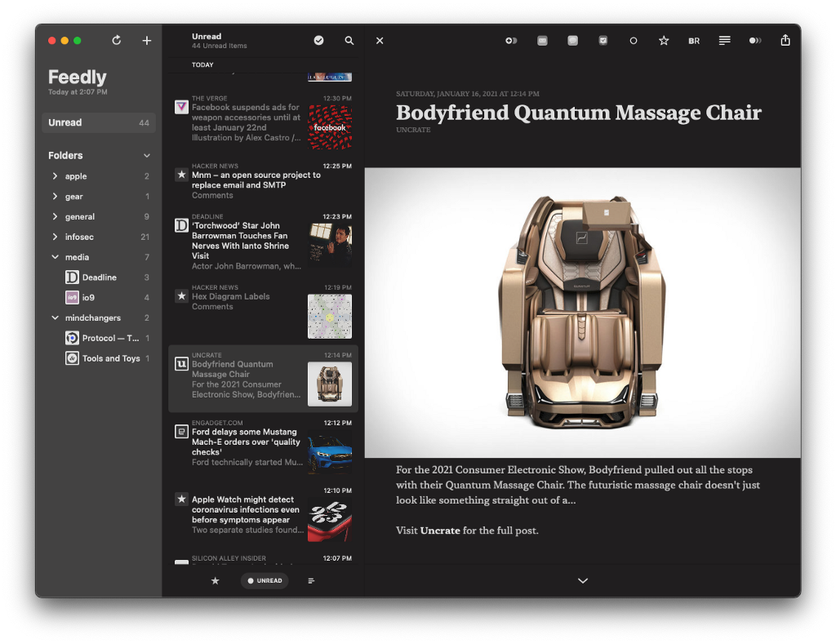Image resolution: width=836 pixels, height=644 pixels.
Task: Click star icon beside Mnm article
Action: [181, 175]
